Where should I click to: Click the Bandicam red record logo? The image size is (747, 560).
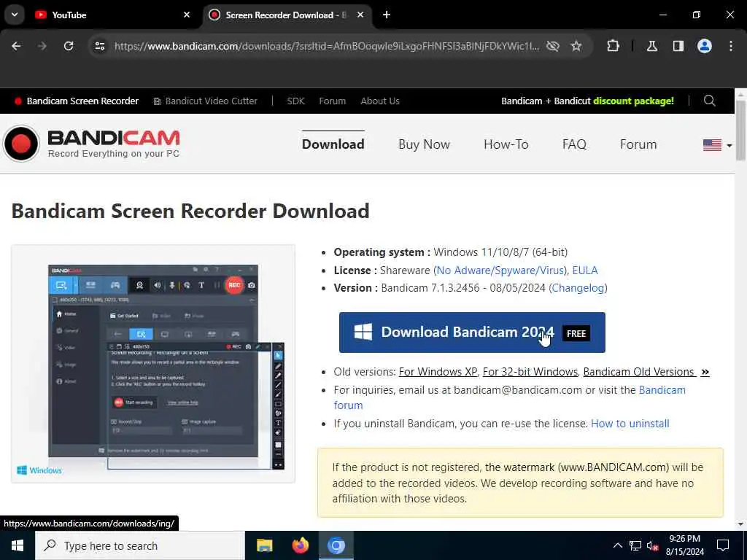pos(20,144)
